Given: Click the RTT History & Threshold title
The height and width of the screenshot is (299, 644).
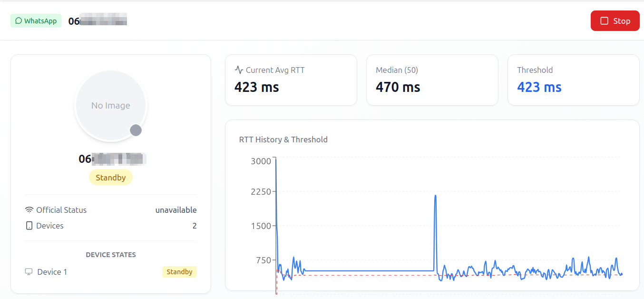Looking at the screenshot, I should point(283,140).
